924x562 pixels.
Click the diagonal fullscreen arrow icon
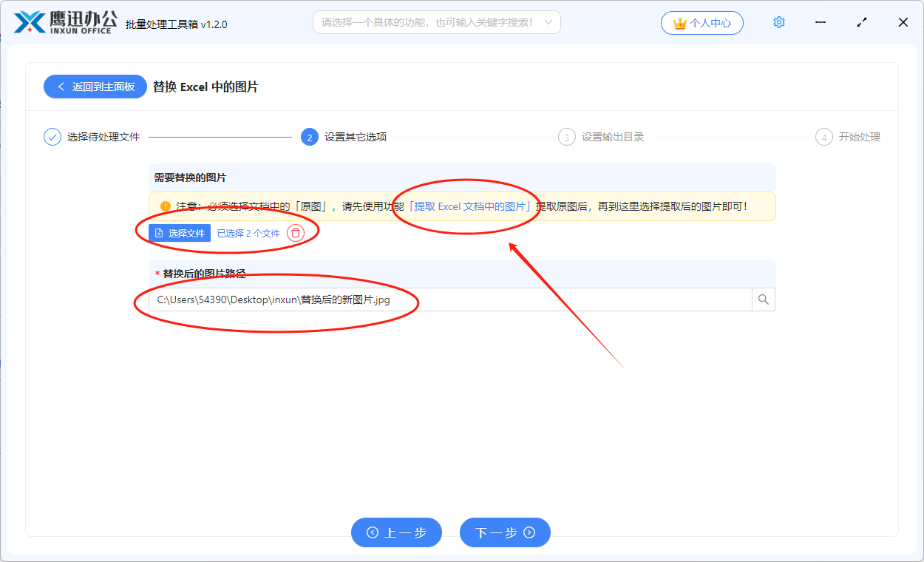[861, 22]
